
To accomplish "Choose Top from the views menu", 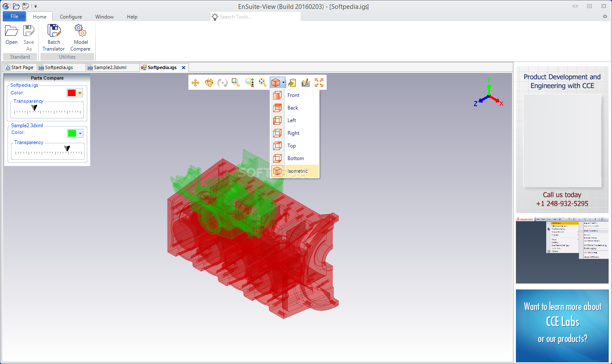I will tap(295, 146).
